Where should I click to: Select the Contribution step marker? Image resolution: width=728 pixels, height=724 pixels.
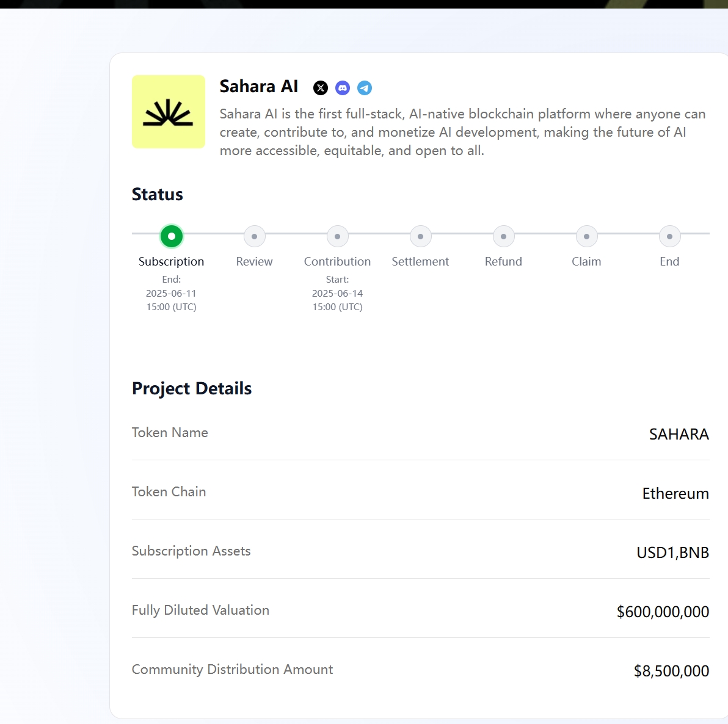click(x=338, y=237)
